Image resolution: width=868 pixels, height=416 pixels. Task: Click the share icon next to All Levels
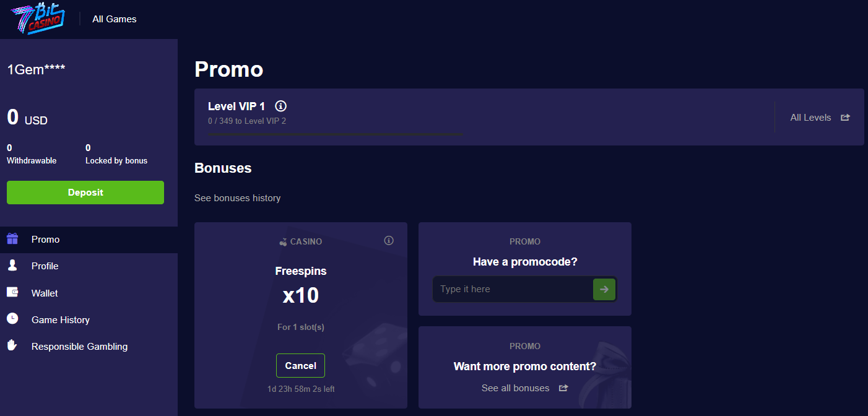[x=845, y=118]
